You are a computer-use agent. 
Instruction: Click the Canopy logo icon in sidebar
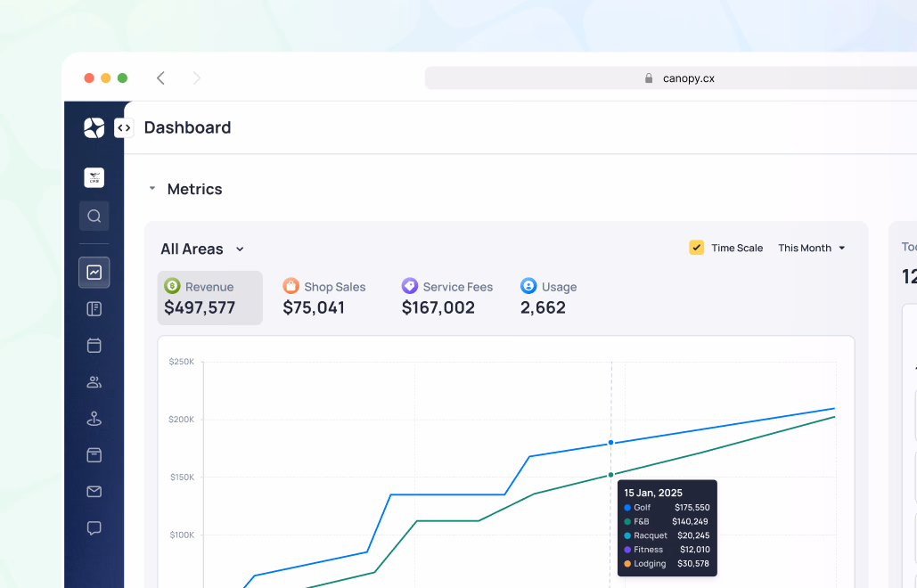point(94,127)
